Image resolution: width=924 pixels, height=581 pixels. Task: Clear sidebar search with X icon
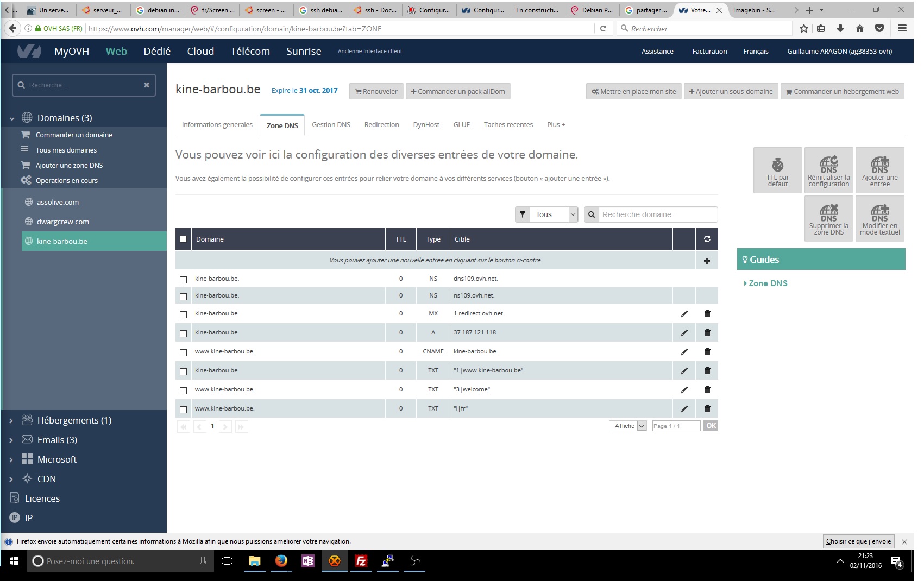147,85
